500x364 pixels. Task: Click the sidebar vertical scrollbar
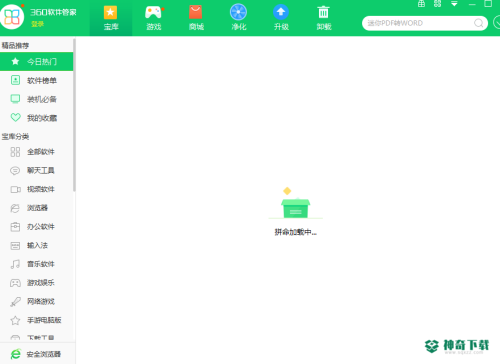pyautogui.click(x=74, y=115)
